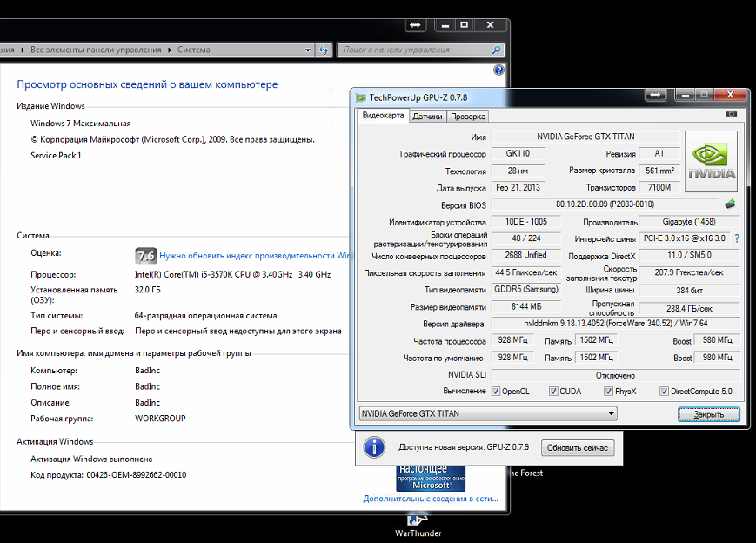The width and height of the screenshot is (756, 543).
Task: Expand the breadcrumb arrow before "Все элементы панели управления"
Action: (x=23, y=50)
